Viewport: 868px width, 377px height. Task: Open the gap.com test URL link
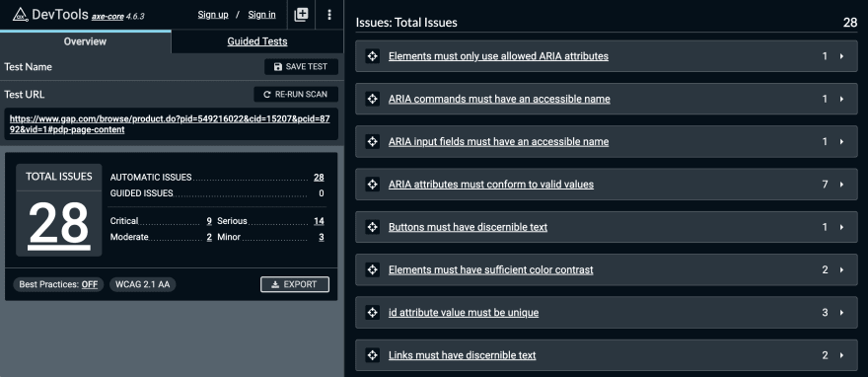[170, 124]
